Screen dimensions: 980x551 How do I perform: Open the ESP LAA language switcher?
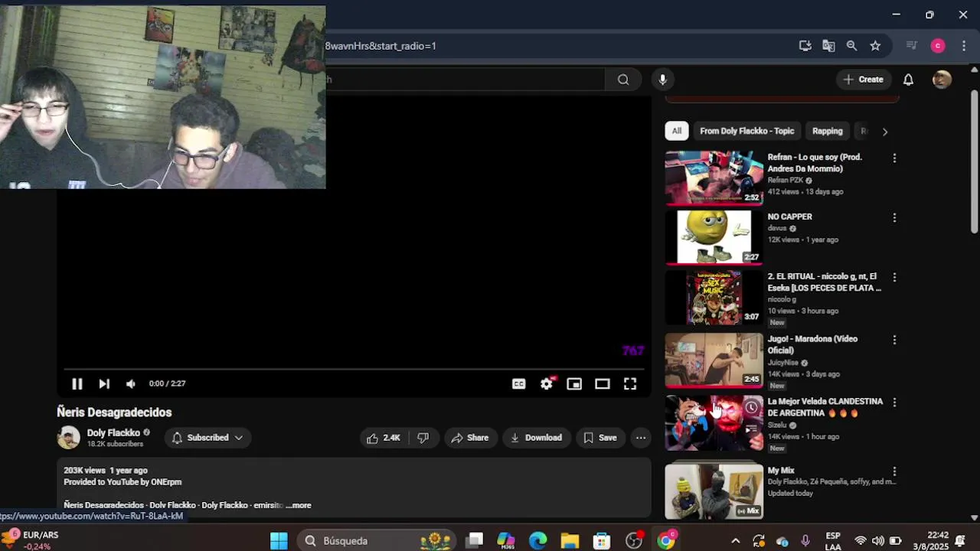click(833, 541)
